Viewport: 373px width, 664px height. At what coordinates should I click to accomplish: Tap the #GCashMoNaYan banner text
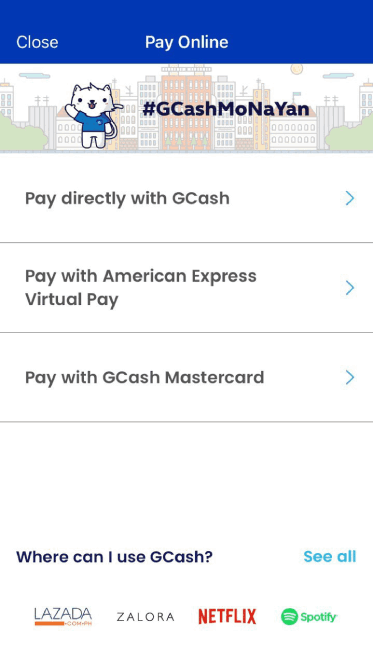pyautogui.click(x=226, y=109)
